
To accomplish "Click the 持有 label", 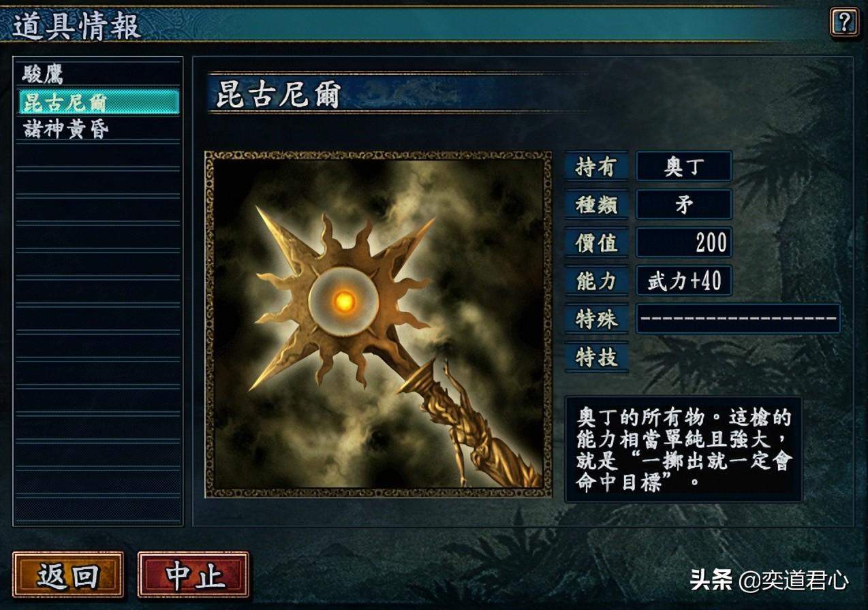I will coord(596,167).
